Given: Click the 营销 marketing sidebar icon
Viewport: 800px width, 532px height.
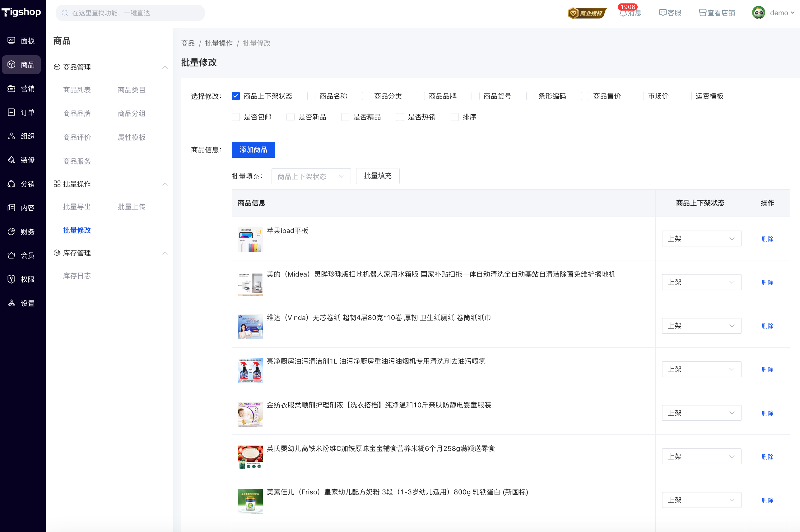Looking at the screenshot, I should [x=12, y=89].
